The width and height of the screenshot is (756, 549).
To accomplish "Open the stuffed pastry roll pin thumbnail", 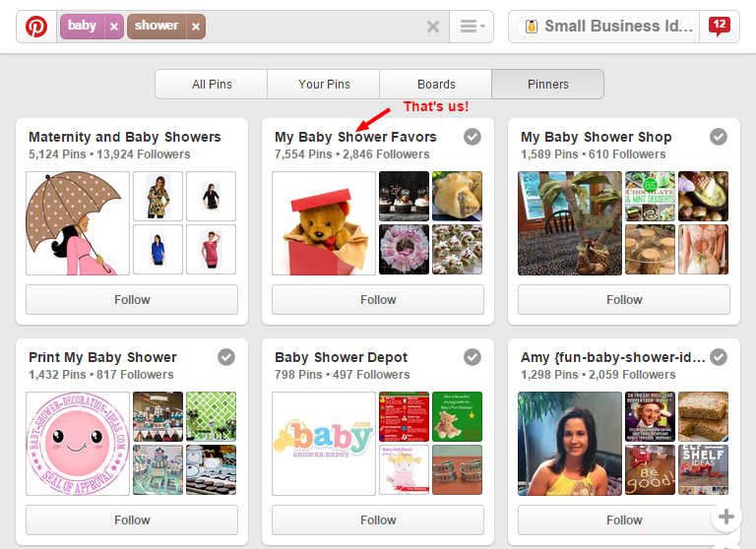I will (x=457, y=196).
